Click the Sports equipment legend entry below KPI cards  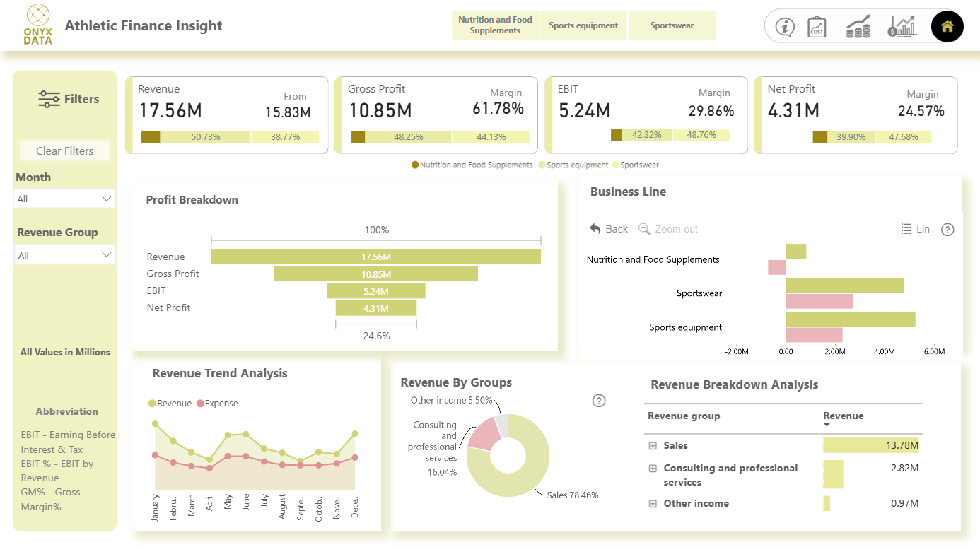pyautogui.click(x=573, y=165)
